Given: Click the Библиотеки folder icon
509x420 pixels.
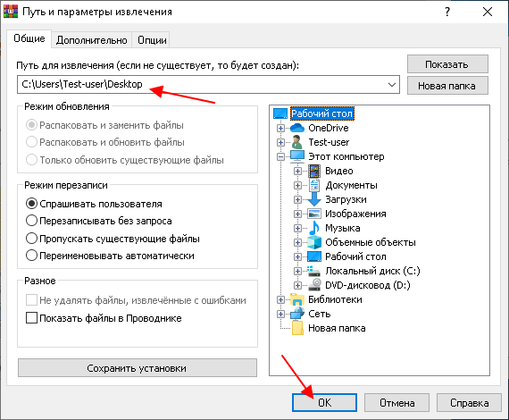Looking at the screenshot, I should [297, 299].
